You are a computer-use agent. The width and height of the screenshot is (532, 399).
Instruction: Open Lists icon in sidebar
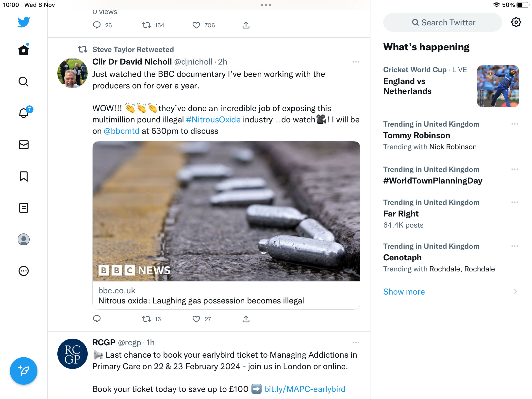[x=24, y=208]
